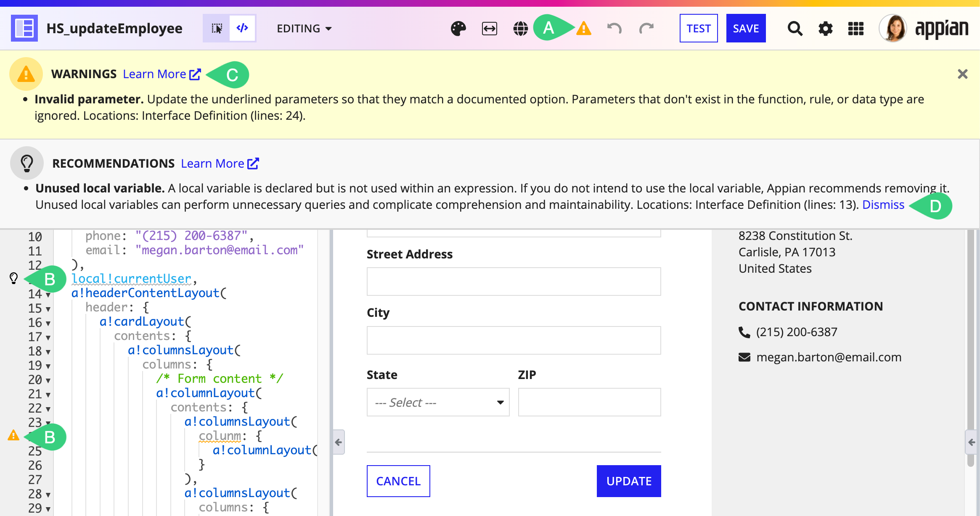
Task: Click the warning gutter icon at line 24
Action: click(13, 435)
